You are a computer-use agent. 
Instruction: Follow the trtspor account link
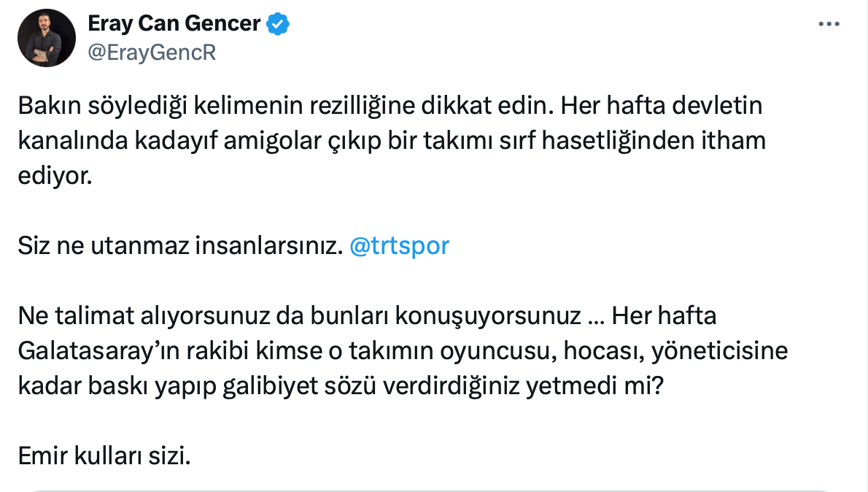399,246
